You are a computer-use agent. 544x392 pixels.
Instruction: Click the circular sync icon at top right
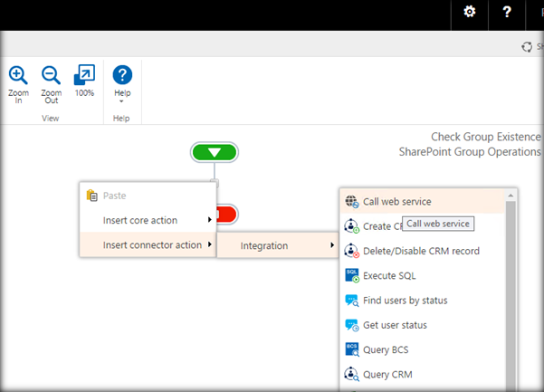point(527,47)
